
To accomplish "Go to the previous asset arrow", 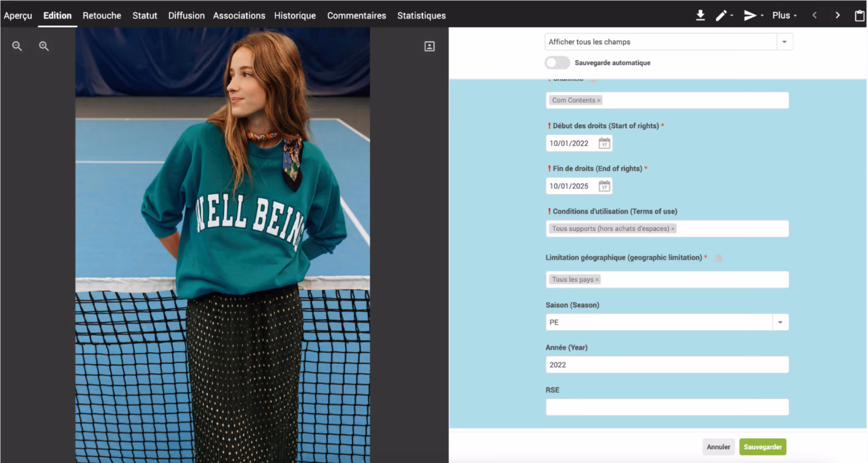I will (x=814, y=15).
